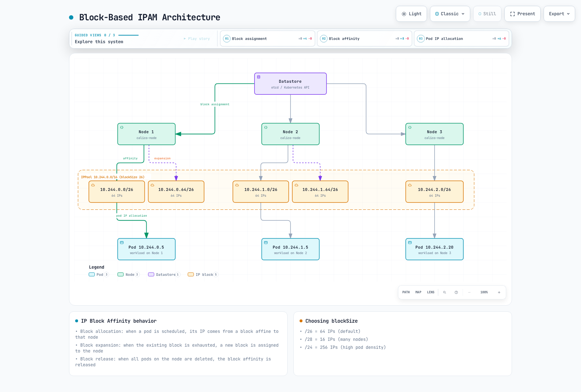This screenshot has width=581, height=392.
Task: Select the Node 2 calico-node box
Action: coord(290,134)
